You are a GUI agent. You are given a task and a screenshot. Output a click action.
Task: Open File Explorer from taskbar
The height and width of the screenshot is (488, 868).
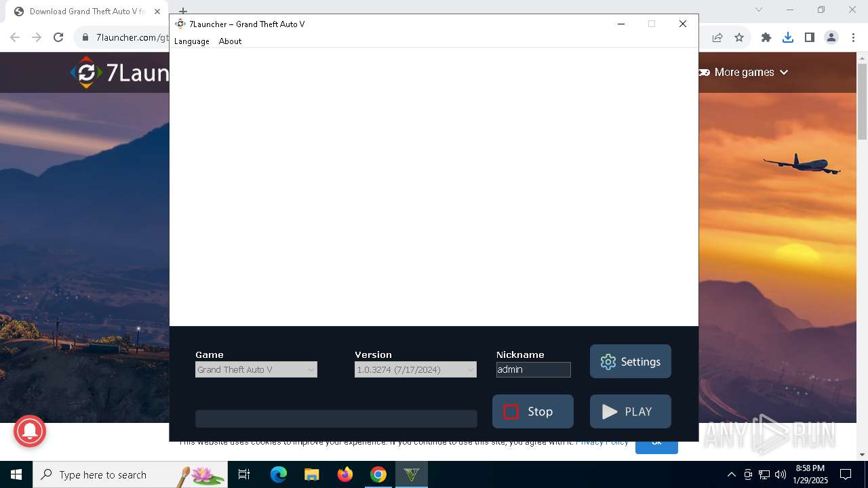coord(311,474)
